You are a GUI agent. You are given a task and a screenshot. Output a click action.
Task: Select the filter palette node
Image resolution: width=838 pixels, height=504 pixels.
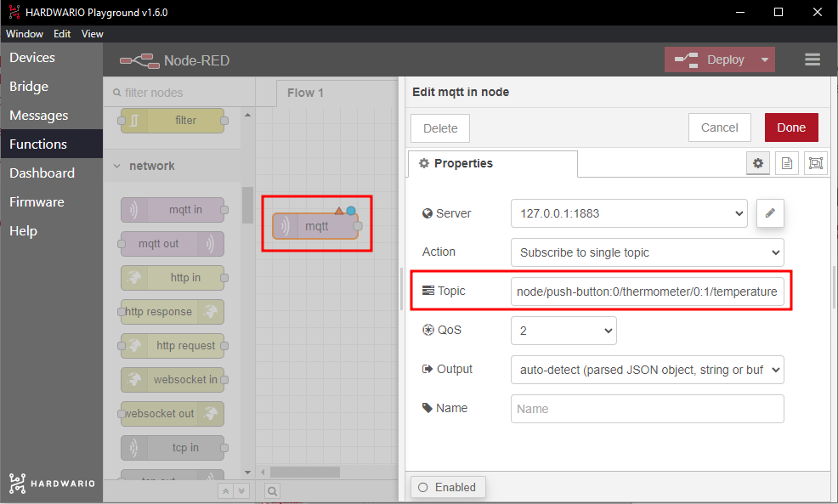[173, 121]
